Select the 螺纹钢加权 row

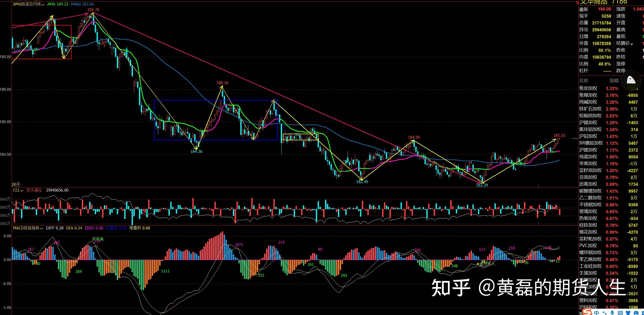[608, 253]
